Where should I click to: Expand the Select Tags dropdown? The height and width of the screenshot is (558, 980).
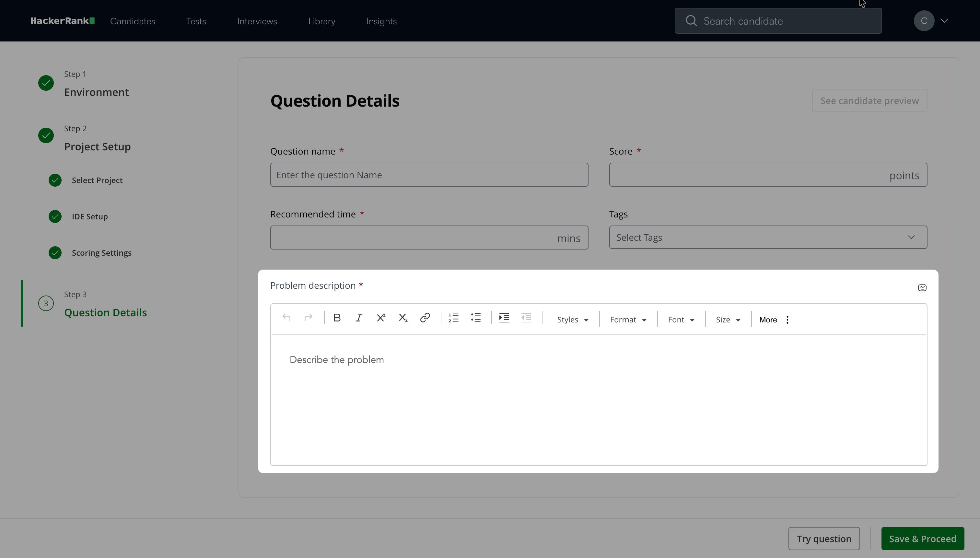tap(768, 237)
